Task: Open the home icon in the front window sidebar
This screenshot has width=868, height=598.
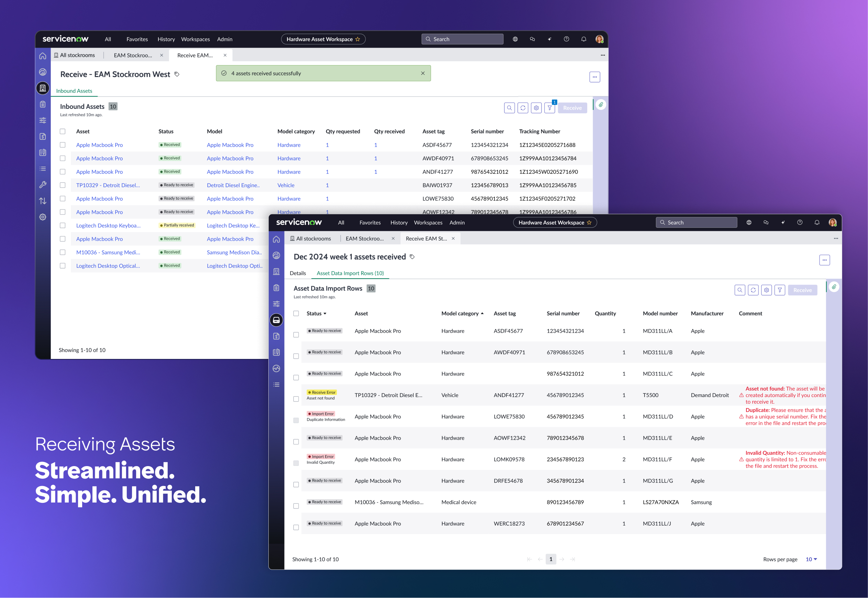Action: click(x=276, y=239)
